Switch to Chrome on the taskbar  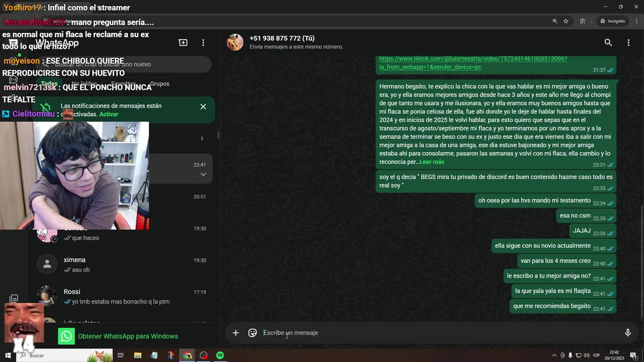point(187,355)
